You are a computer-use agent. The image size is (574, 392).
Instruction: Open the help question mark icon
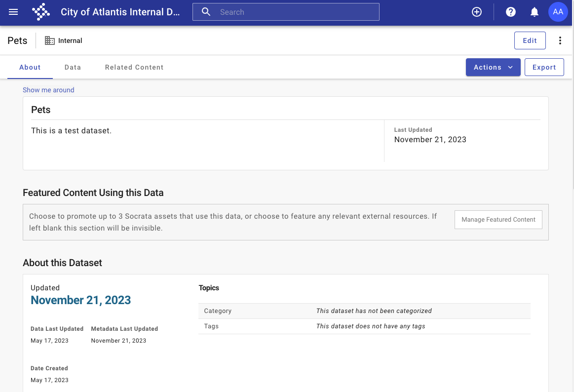pos(511,12)
